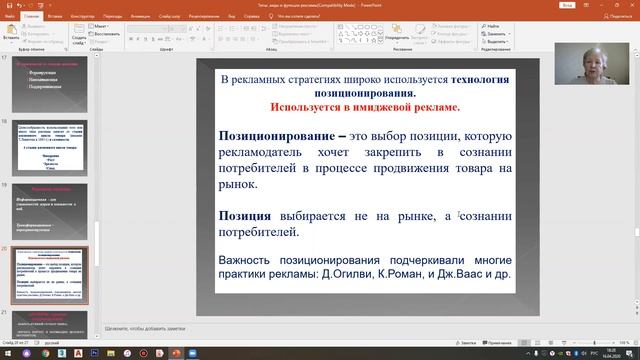The image size is (640, 360).
Task: Toggle Comments (Примечания) in status bar
Action: [x=497, y=343]
